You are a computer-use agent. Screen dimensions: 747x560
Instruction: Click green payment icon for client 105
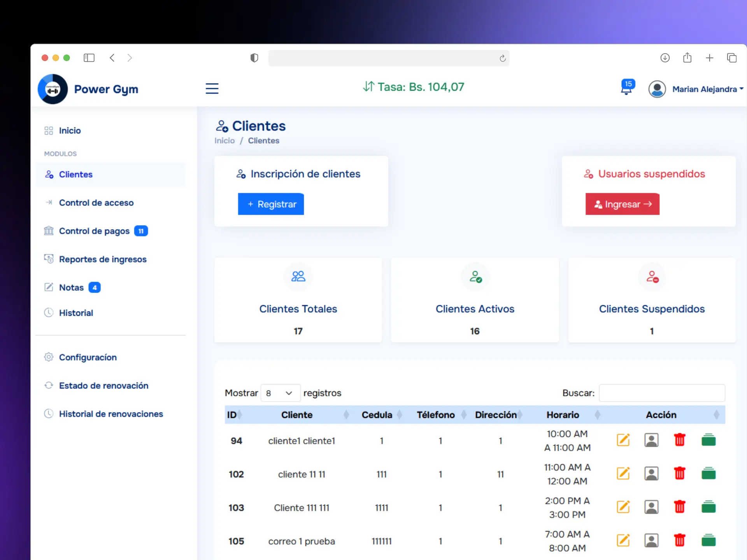tap(708, 541)
